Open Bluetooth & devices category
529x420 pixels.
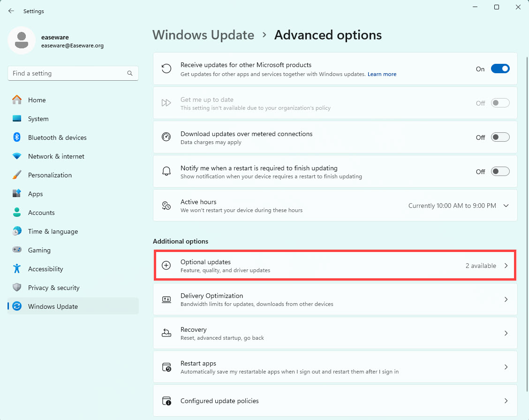point(73,137)
